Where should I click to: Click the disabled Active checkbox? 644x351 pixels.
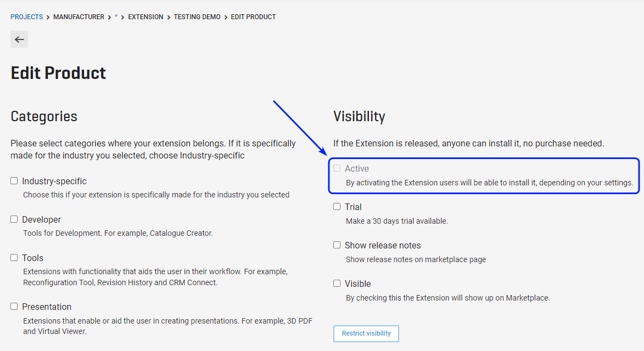[x=337, y=168]
